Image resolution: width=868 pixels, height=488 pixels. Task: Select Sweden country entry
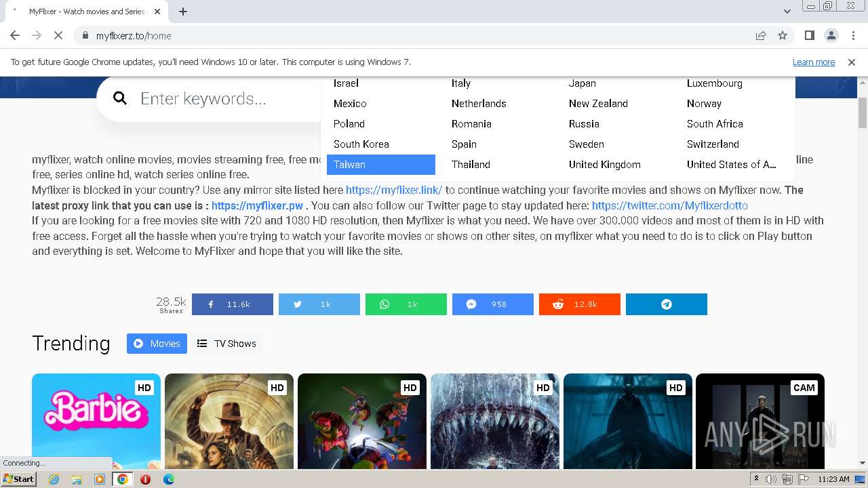tap(587, 144)
